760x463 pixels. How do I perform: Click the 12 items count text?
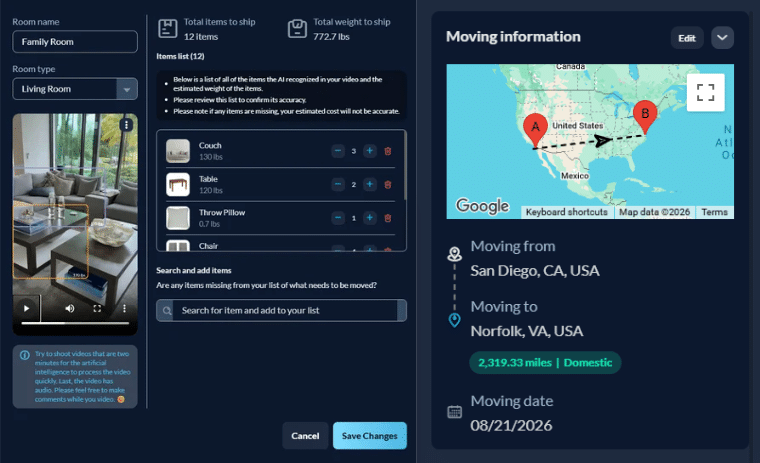(201, 37)
